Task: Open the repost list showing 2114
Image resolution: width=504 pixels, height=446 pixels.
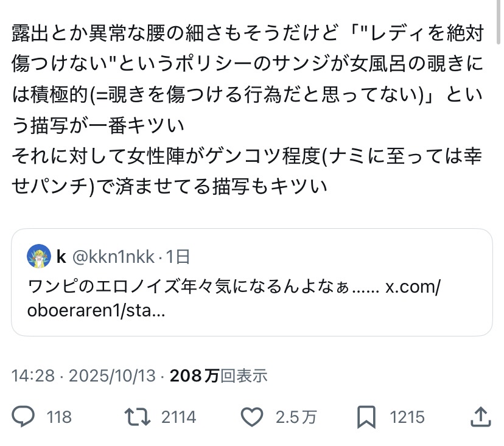Action: pos(179,417)
